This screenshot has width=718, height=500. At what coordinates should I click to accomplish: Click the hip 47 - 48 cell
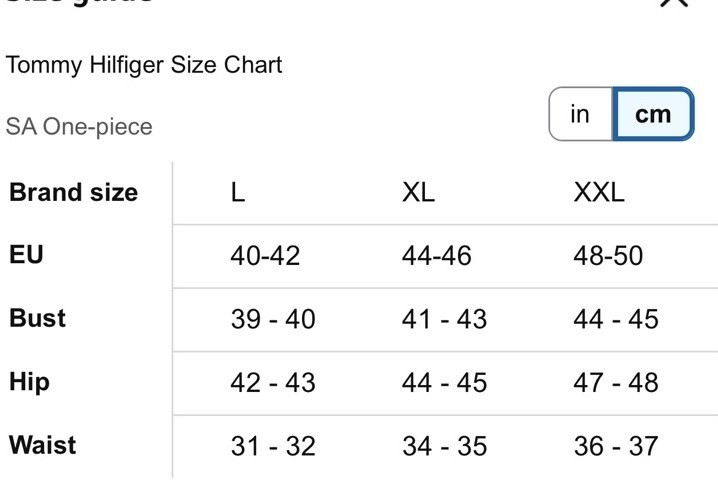[x=616, y=383]
